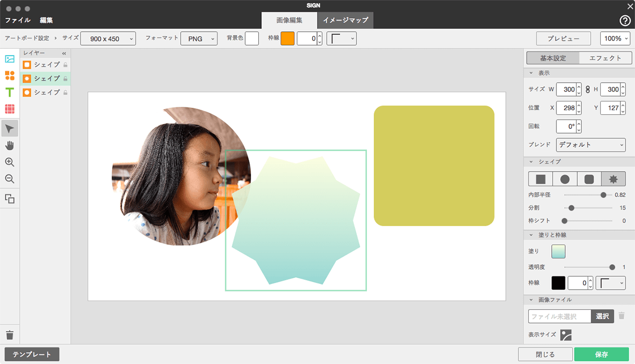635x364 pixels.
Task: Select the green text tool
Action: point(9,93)
